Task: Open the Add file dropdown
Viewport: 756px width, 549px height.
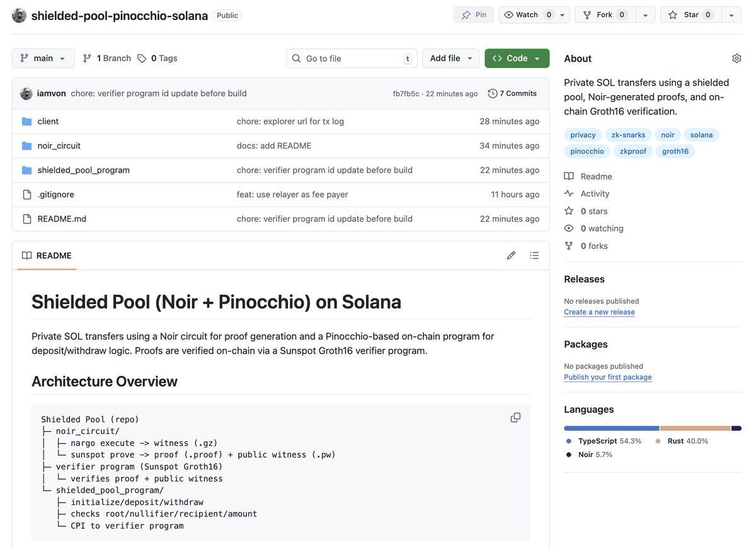Action: [x=450, y=58]
